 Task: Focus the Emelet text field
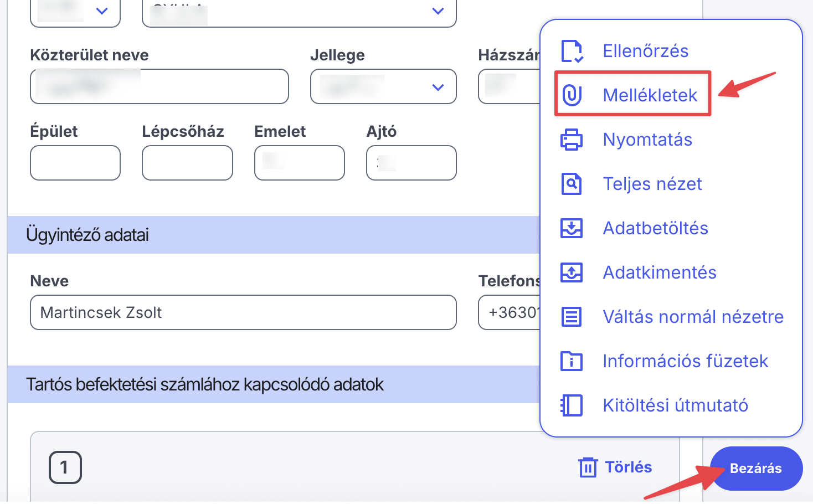tap(300, 163)
